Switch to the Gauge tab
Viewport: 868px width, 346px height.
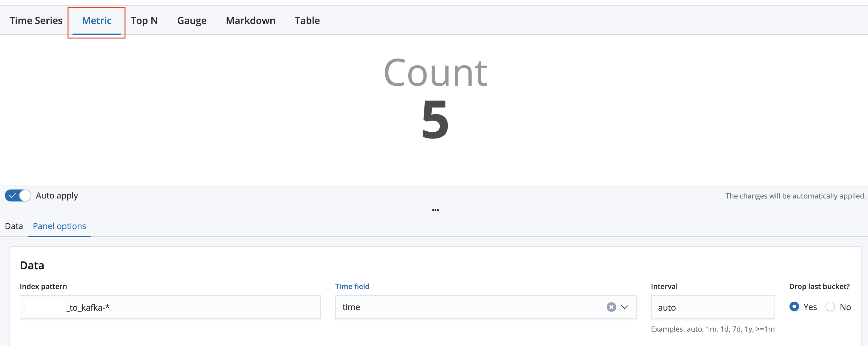(192, 21)
